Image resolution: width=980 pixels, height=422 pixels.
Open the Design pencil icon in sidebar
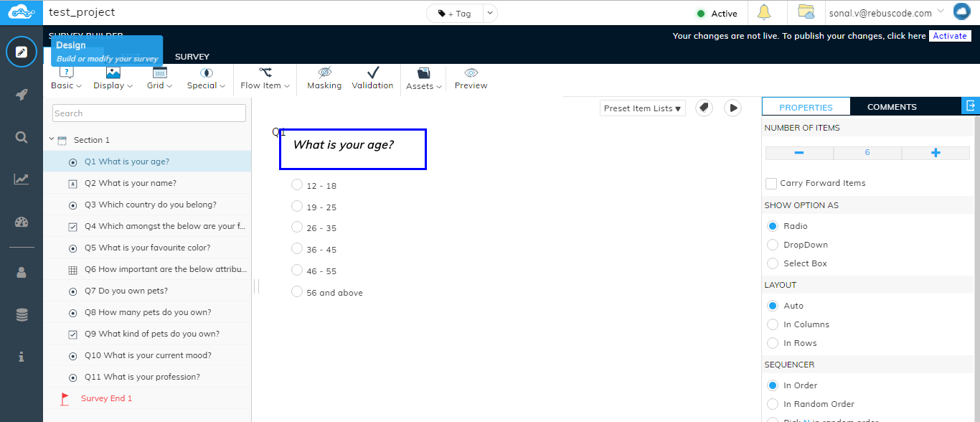[x=22, y=52]
